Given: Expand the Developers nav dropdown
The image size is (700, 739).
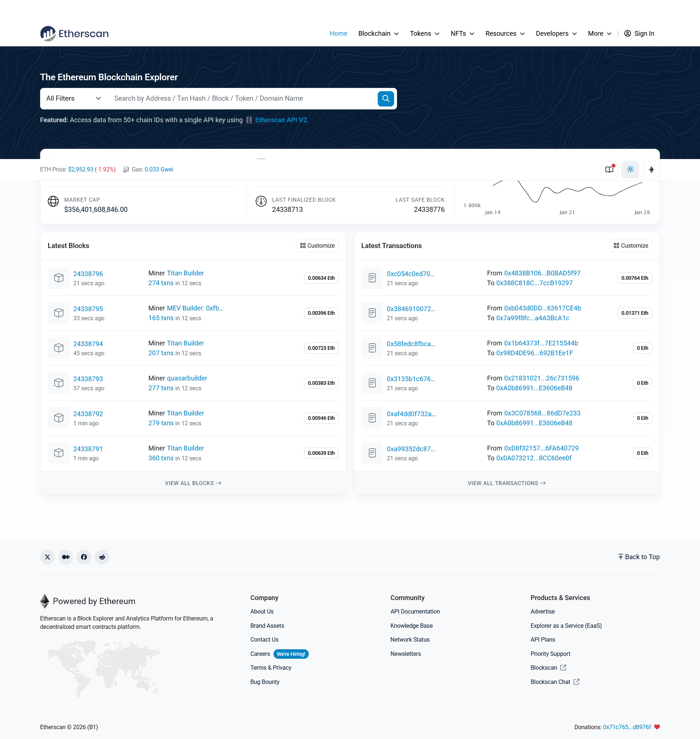Looking at the screenshot, I should [x=556, y=34].
